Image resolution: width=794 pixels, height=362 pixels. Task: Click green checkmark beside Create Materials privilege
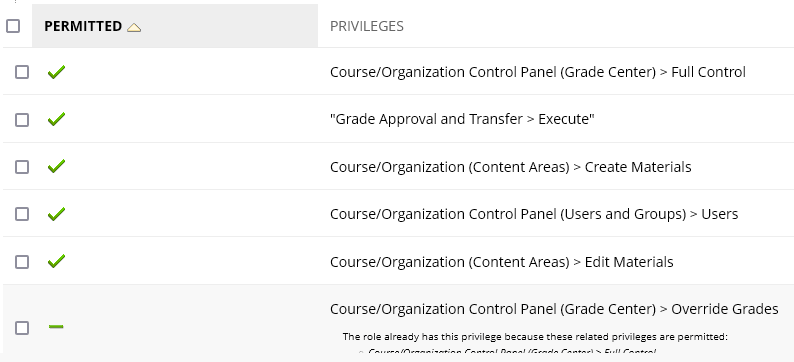tap(56, 166)
